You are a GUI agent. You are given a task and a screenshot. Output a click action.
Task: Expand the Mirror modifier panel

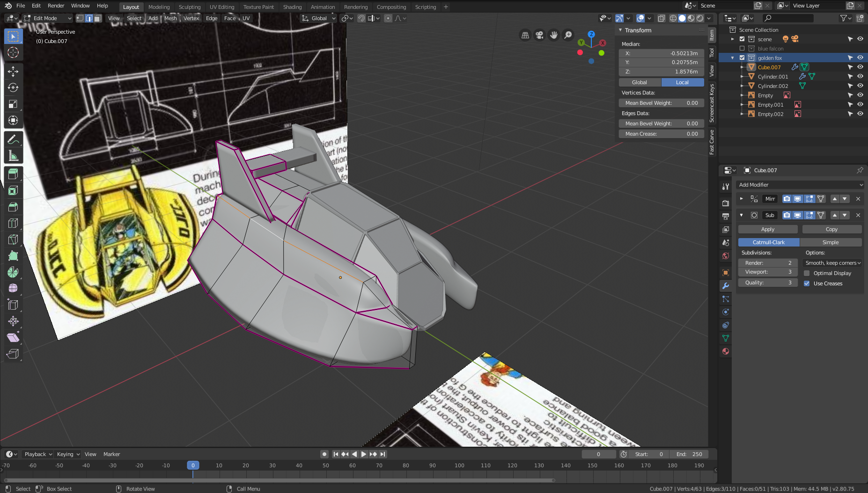742,199
